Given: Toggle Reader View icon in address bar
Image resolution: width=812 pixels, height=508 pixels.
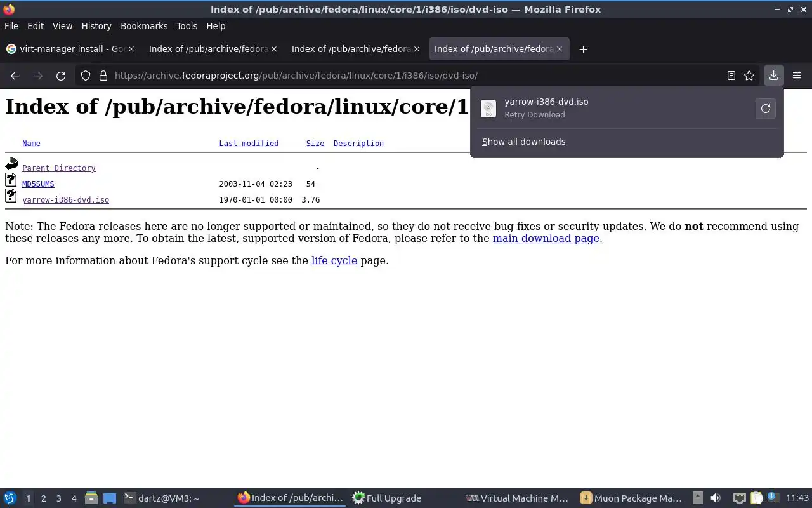Looking at the screenshot, I should [x=731, y=76].
